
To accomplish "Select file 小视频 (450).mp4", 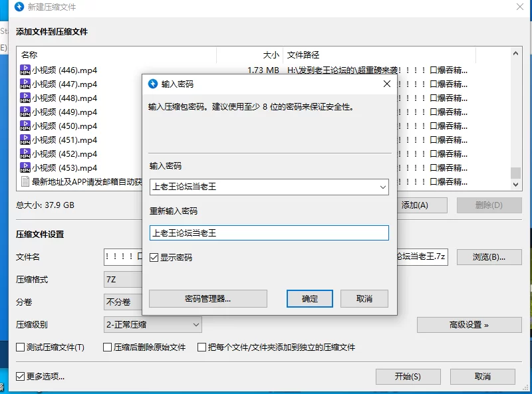I will [x=65, y=126].
